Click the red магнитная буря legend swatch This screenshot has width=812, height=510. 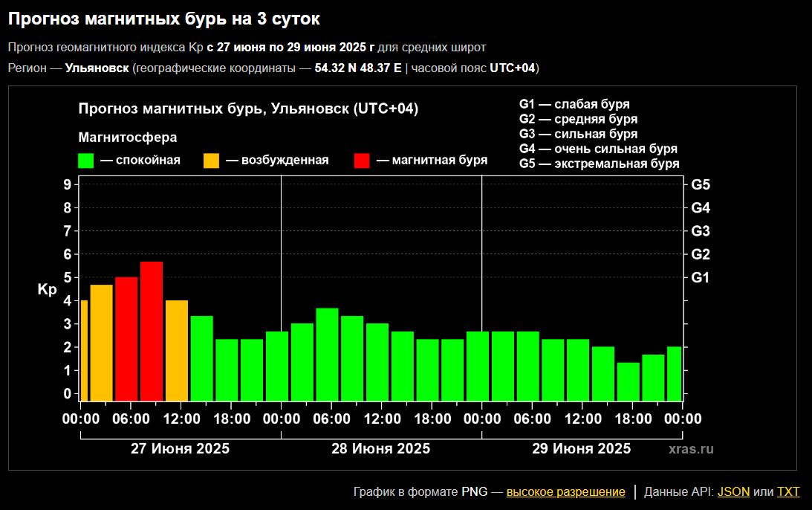coord(362,161)
